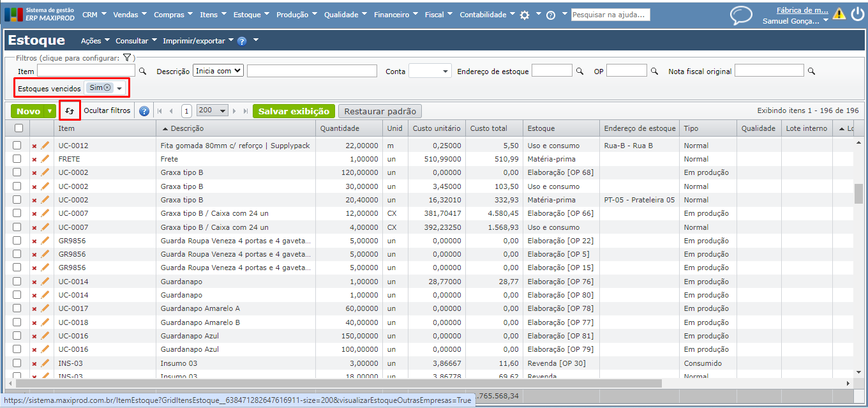Select the checkbox for the GR9856 OP 22 row
This screenshot has height=408, width=868.
coord(18,241)
